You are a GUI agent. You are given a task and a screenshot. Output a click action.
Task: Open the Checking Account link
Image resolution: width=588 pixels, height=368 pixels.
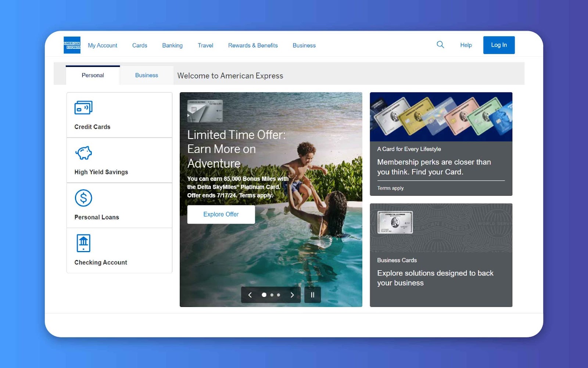pos(101,262)
